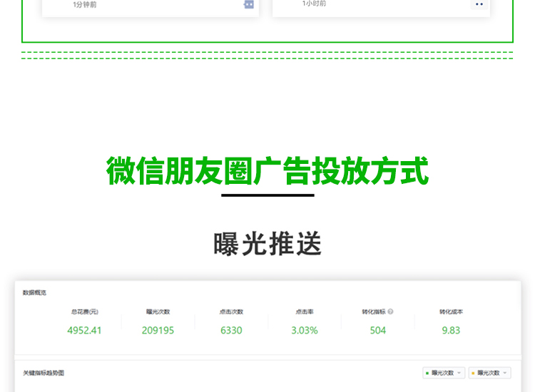This screenshot has width=535, height=392.
Task: Click the 转化指标 value 504
Action: point(377,330)
